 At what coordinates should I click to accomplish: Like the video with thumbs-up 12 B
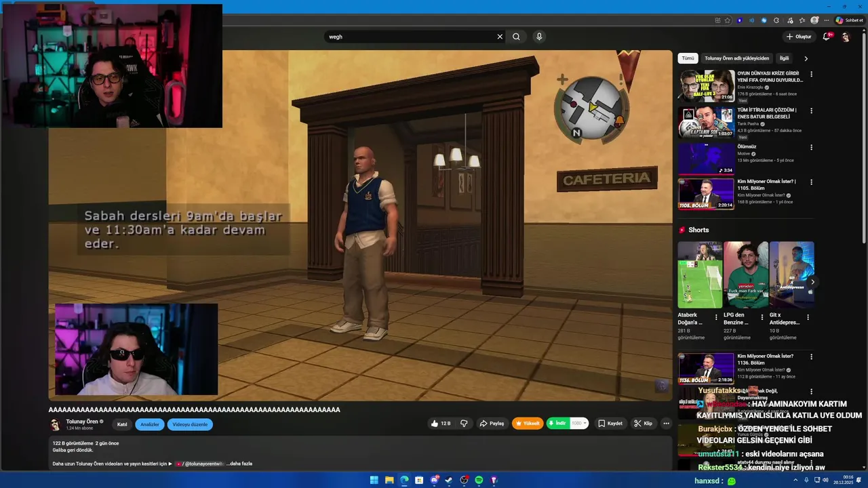(x=440, y=424)
